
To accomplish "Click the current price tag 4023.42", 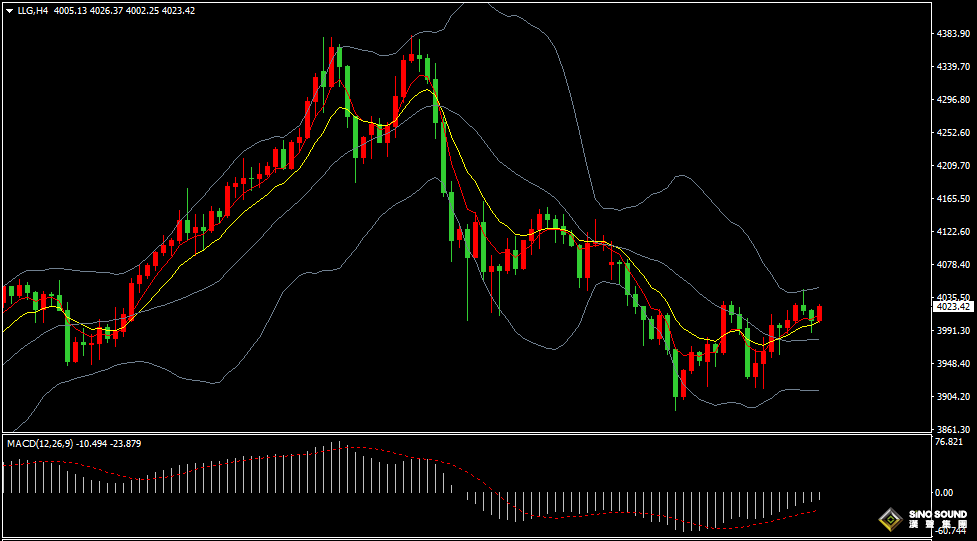I will click(954, 307).
